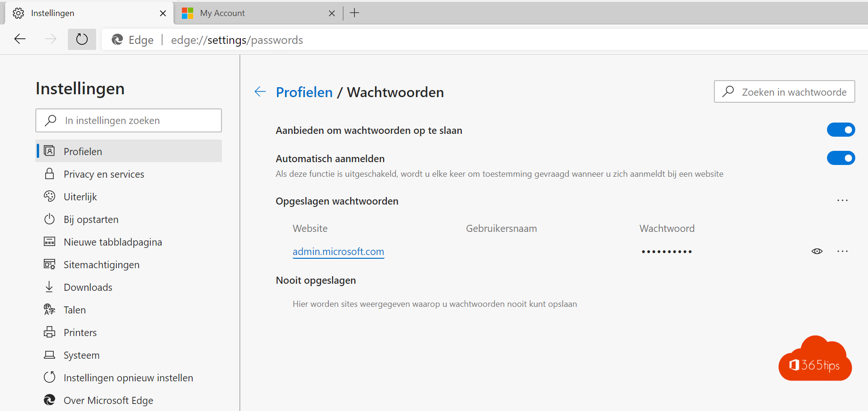Screen dimensions: 868x411
Task: Show the password for admin.microsoft.com with the eye icon
Action: pos(817,251)
